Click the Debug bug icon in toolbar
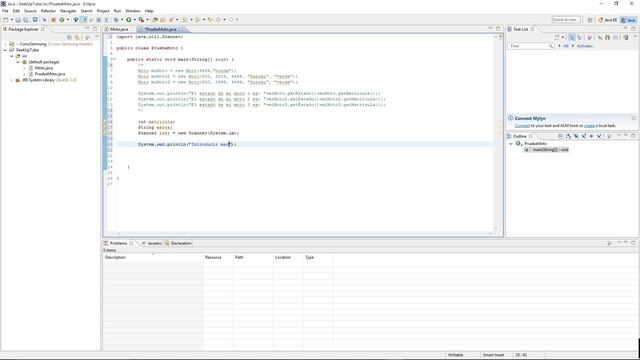This screenshot has width=640, height=360. (x=116, y=20)
